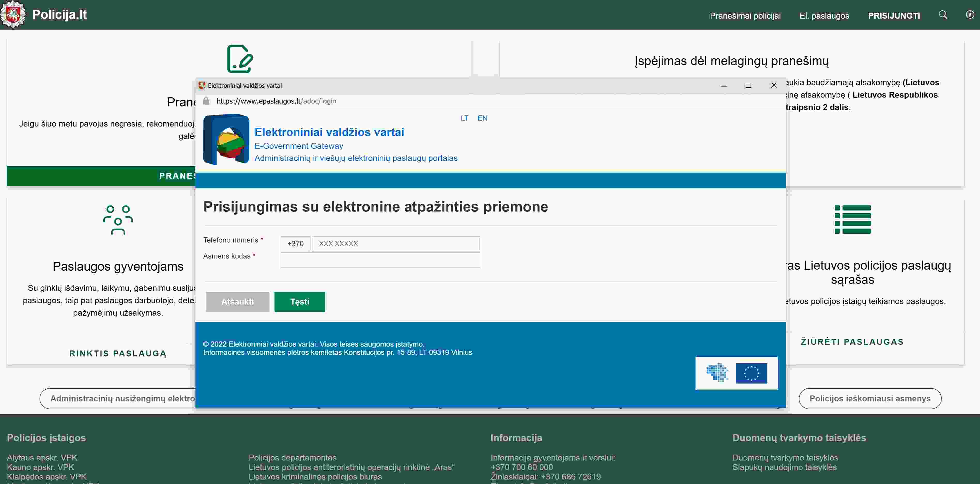Open the search magnifier icon in header

[943, 15]
